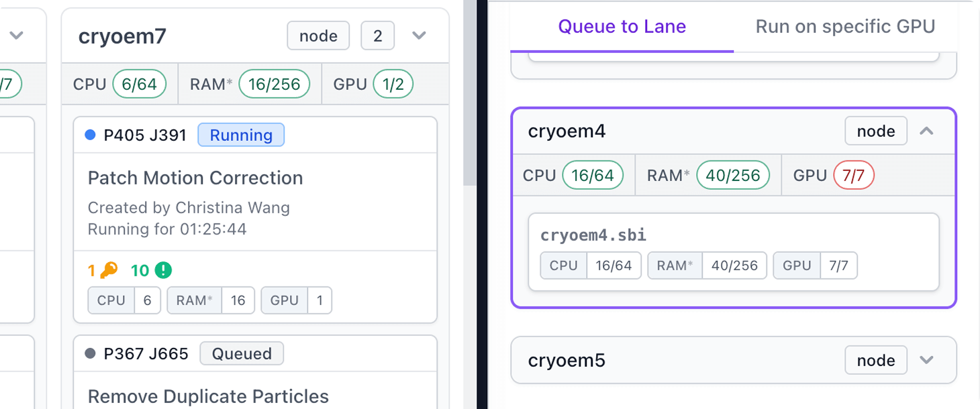980x409 pixels.
Task: Click the green alert icon beside 10
Action: (163, 270)
